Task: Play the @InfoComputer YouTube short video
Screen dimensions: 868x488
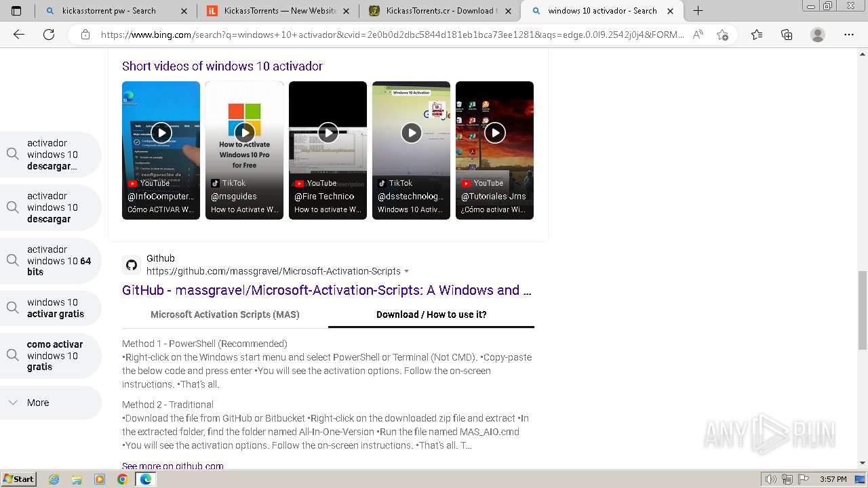Action: click(161, 132)
